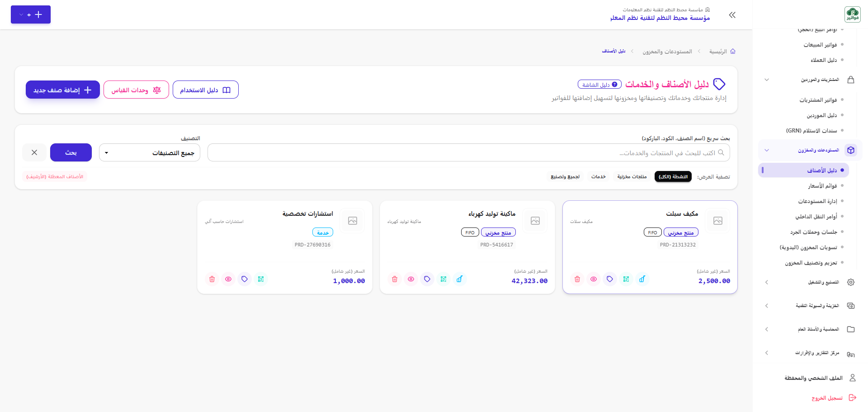
Task: Expand the المشتريات والموردين sidebar section
Action: coord(810,80)
